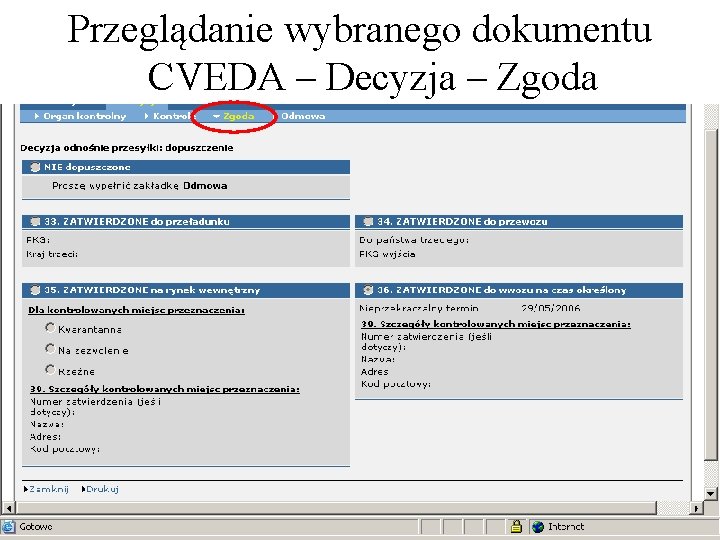
Task: Select 36. ZATWIERDZONE do wwozu na czas określony
Action: click(368, 290)
